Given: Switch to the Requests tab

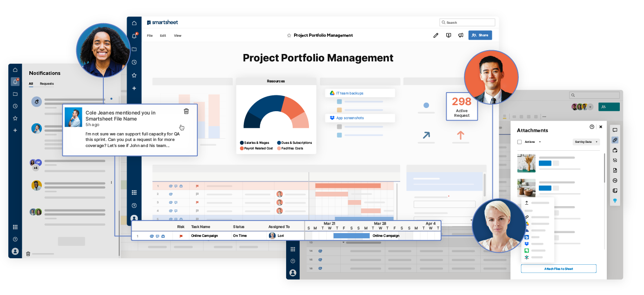Looking at the screenshot, I should click(x=46, y=84).
